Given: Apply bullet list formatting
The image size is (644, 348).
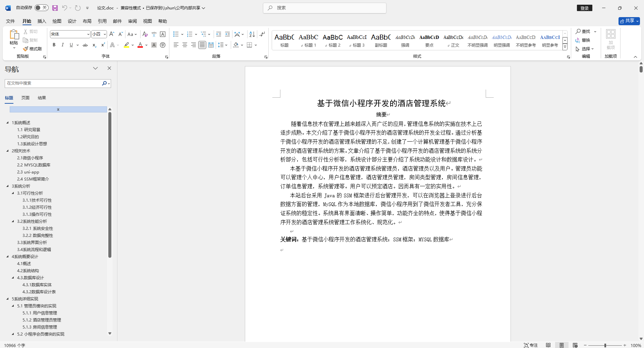Looking at the screenshot, I should coord(176,34).
